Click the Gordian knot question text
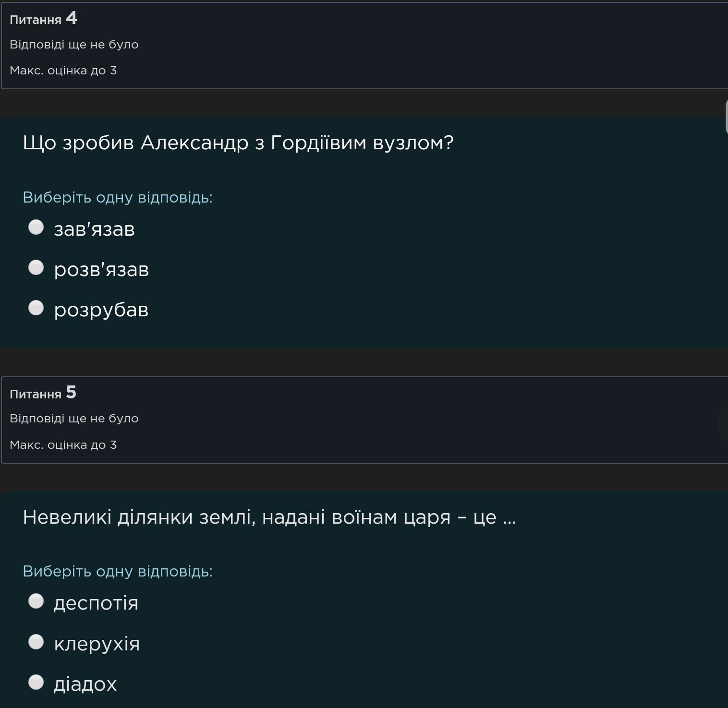 238,143
